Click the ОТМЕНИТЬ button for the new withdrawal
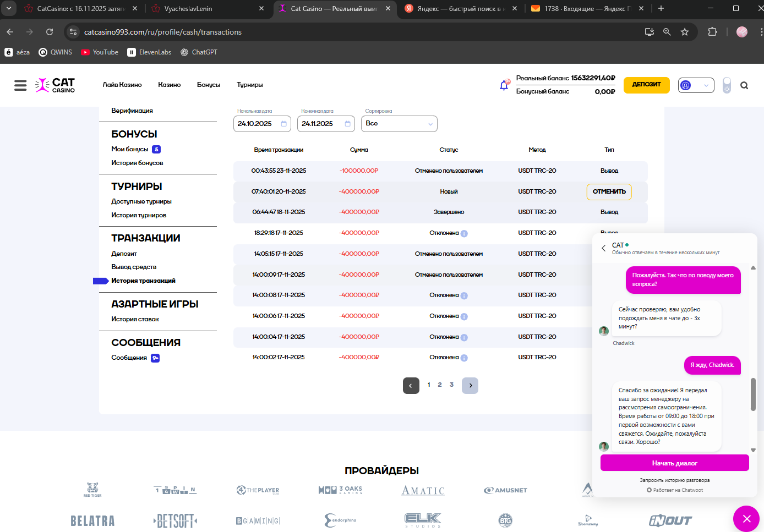Image resolution: width=764 pixels, height=532 pixels. coord(609,191)
